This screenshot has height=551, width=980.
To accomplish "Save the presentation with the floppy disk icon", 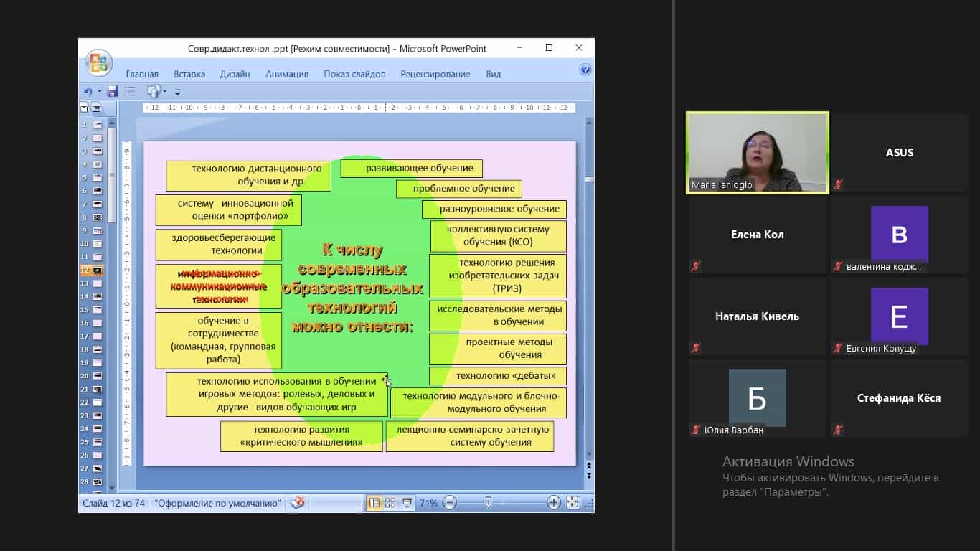I will coord(112,92).
